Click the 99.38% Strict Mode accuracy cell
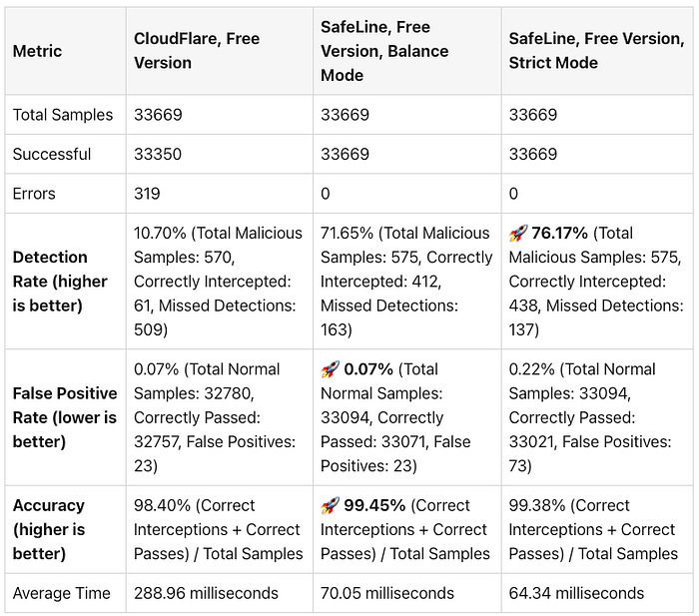This screenshot has height=616, width=699. [597, 529]
